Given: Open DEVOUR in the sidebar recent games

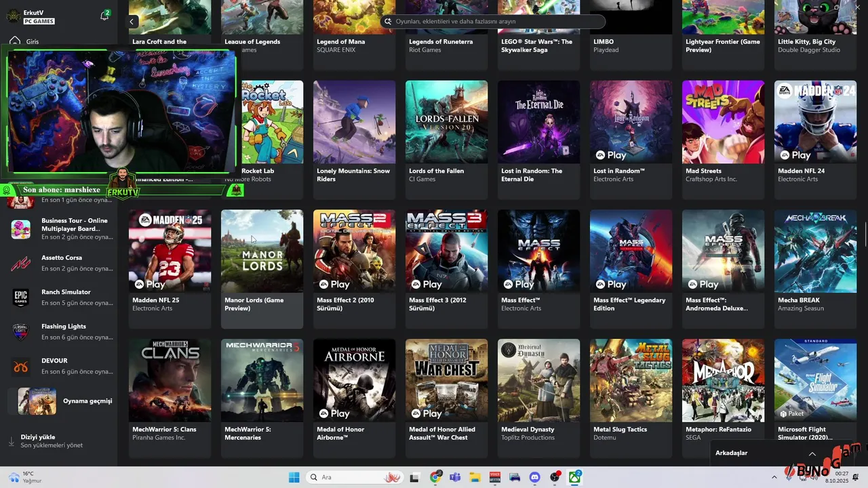Looking at the screenshot, I should pyautogui.click(x=62, y=366).
